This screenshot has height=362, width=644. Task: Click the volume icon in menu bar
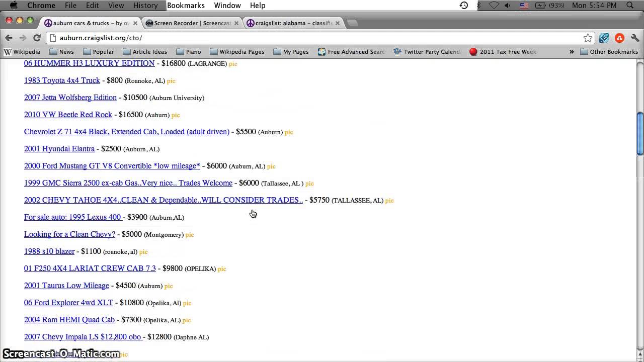(508, 5)
